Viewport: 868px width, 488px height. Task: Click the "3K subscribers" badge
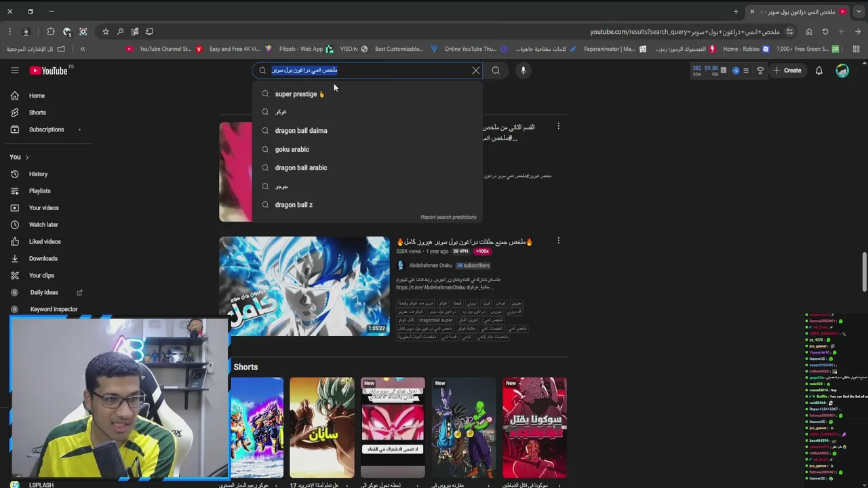(x=473, y=266)
